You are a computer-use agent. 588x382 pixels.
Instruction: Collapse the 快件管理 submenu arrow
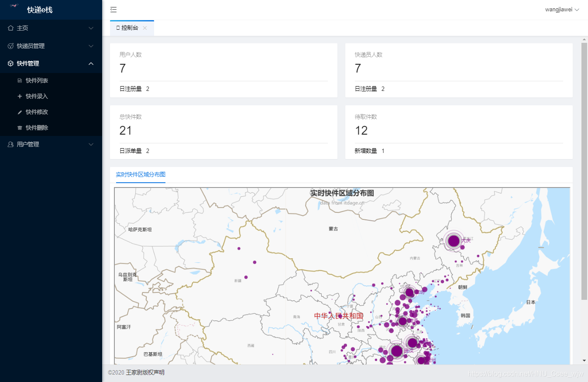click(x=91, y=64)
